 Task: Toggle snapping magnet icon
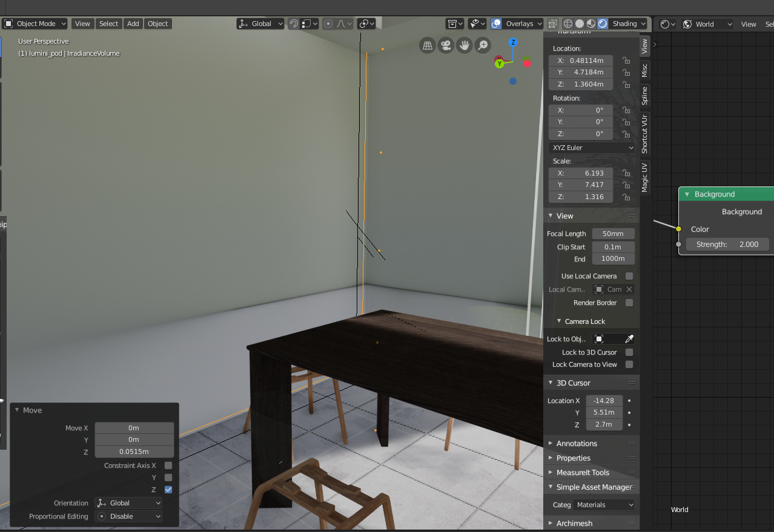pos(294,24)
